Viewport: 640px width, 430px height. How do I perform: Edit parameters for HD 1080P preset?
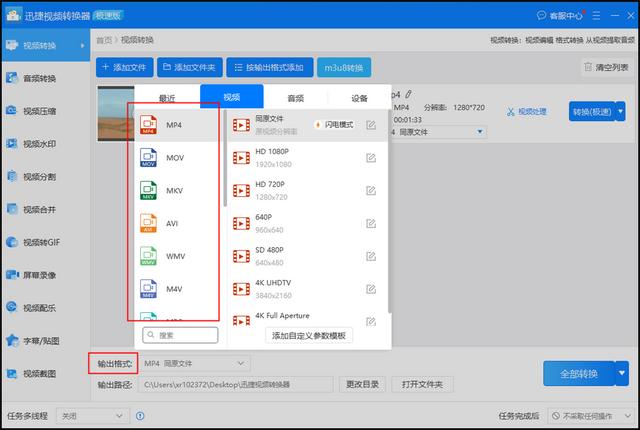point(371,158)
